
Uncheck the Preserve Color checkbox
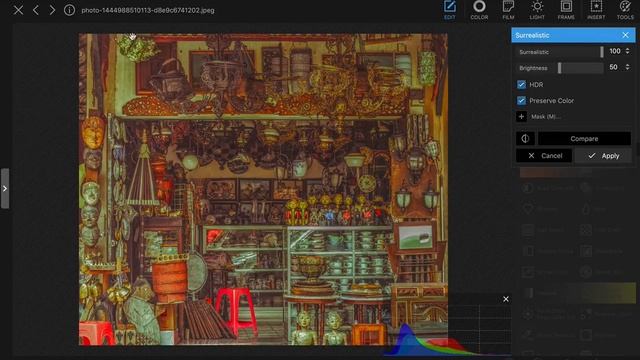[x=521, y=100]
